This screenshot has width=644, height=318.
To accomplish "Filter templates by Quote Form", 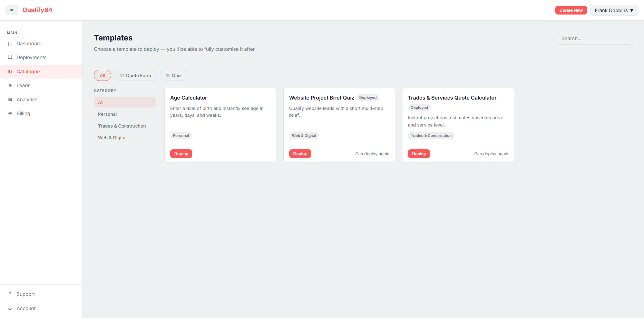I will point(135,75).
